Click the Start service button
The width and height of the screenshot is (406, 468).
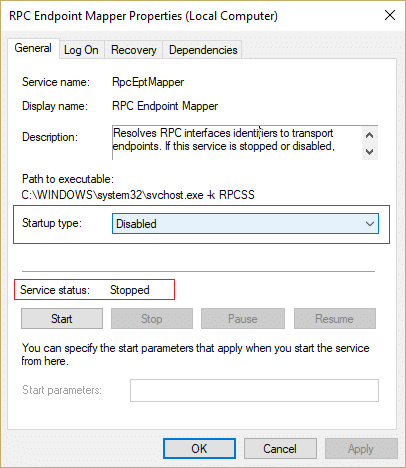point(62,319)
